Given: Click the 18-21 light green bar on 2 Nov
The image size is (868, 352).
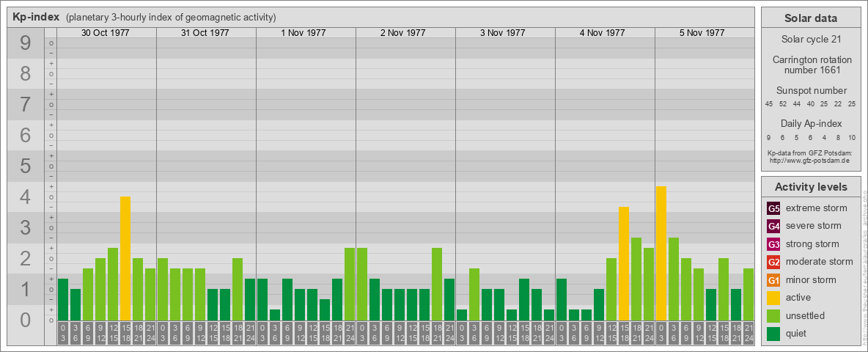Looking at the screenshot, I should point(437,284).
